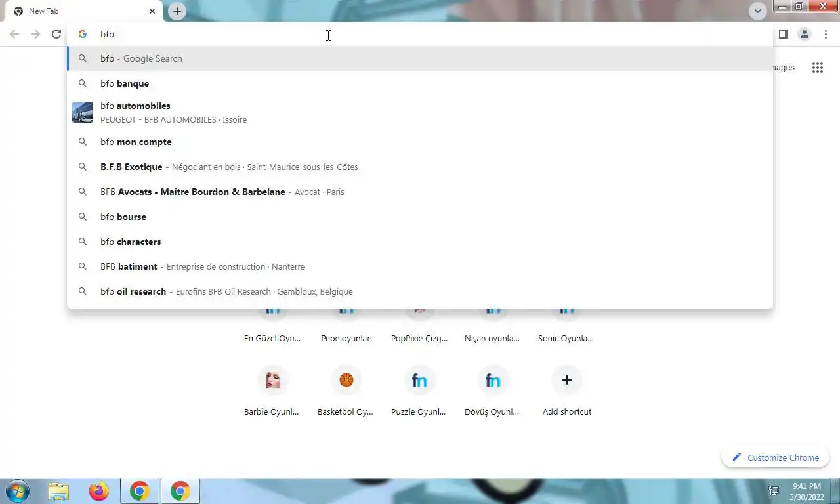This screenshot has width=840, height=504.
Task: Select the 'BFB Avocats' suggestion
Action: 420,192
